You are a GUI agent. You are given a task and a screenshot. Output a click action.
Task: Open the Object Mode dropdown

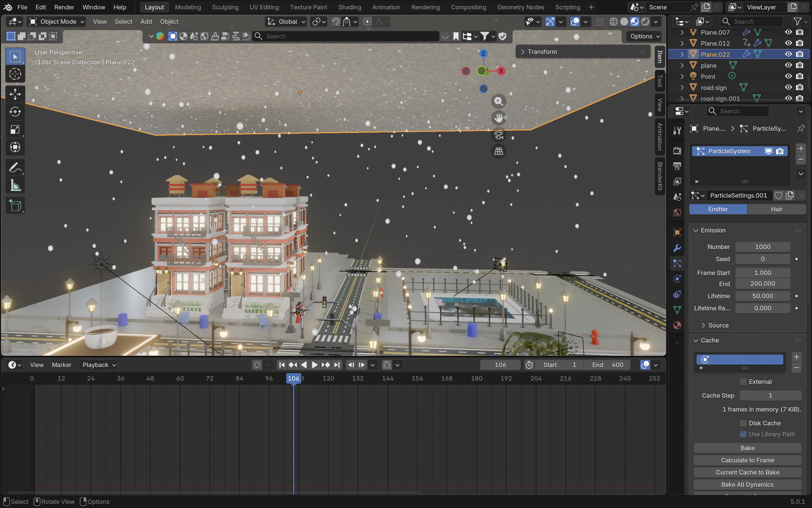pos(56,22)
